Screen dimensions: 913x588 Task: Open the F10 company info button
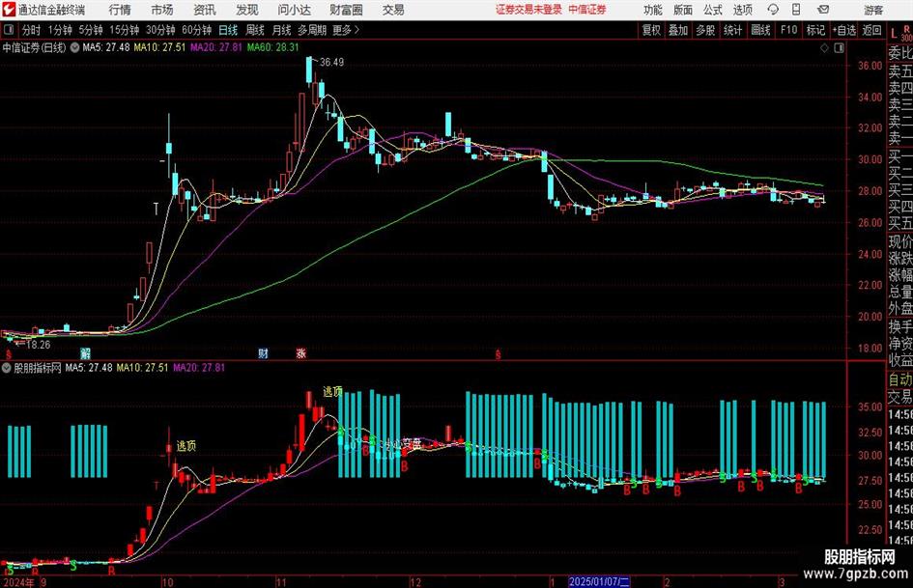(788, 30)
